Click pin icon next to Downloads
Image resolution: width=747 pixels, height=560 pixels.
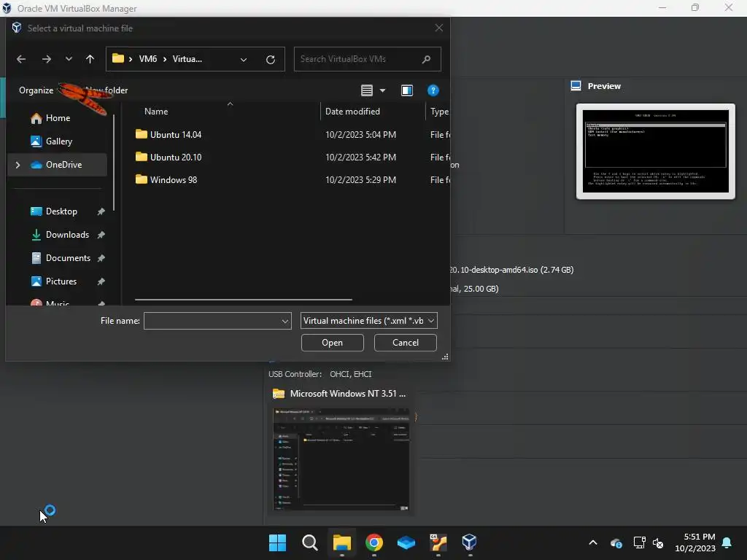[101, 235]
